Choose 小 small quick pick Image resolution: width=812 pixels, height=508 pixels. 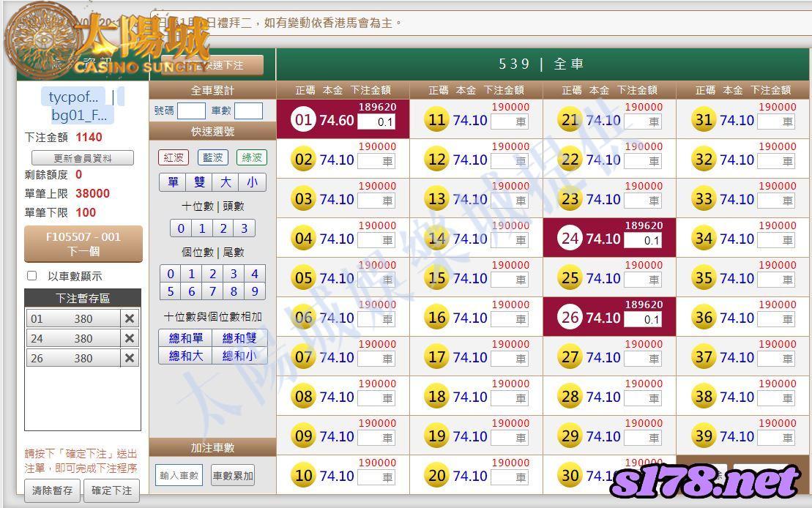tap(252, 182)
